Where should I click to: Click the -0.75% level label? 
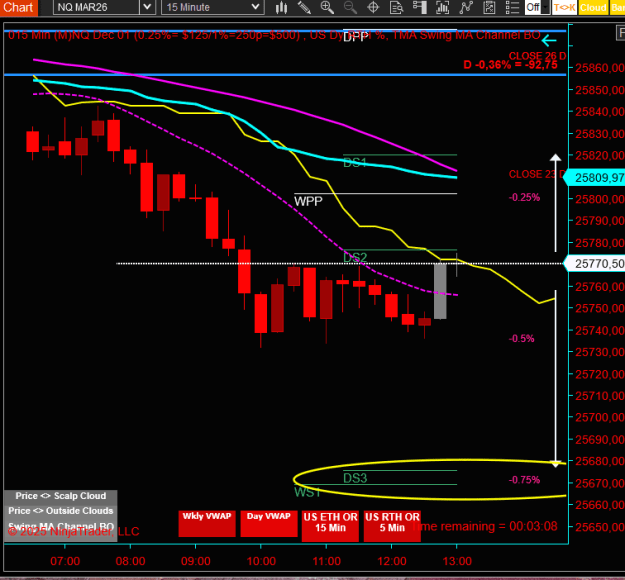tap(524, 480)
